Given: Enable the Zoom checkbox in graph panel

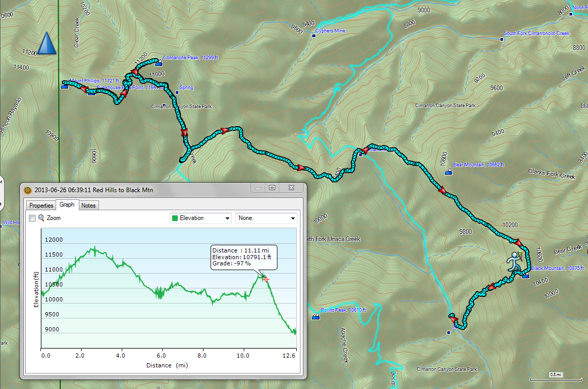Looking at the screenshot, I should coord(32,218).
